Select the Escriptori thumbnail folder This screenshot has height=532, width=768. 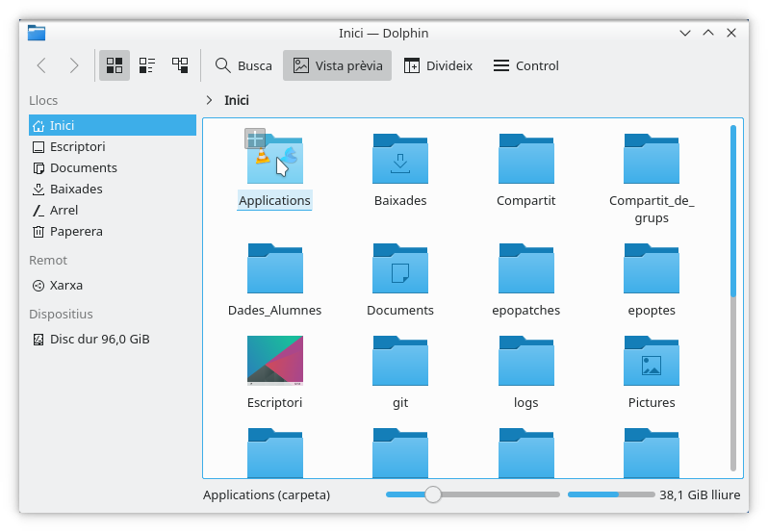point(275,361)
